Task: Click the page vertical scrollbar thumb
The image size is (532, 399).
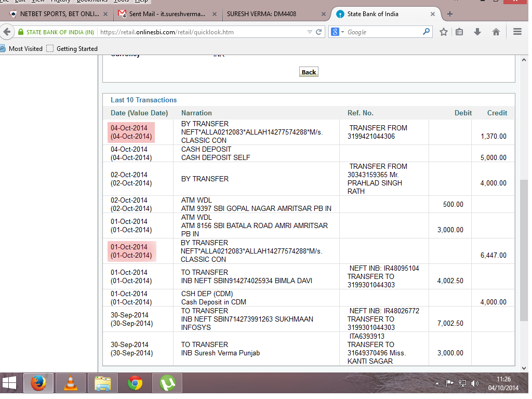Action: coord(524,250)
